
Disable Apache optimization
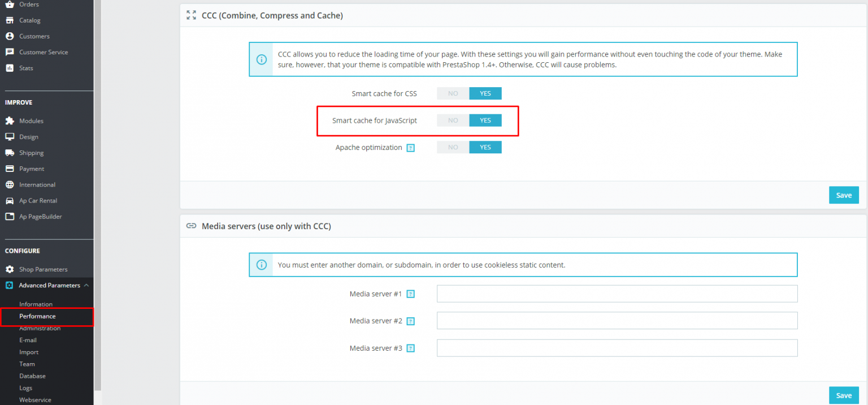coord(452,147)
